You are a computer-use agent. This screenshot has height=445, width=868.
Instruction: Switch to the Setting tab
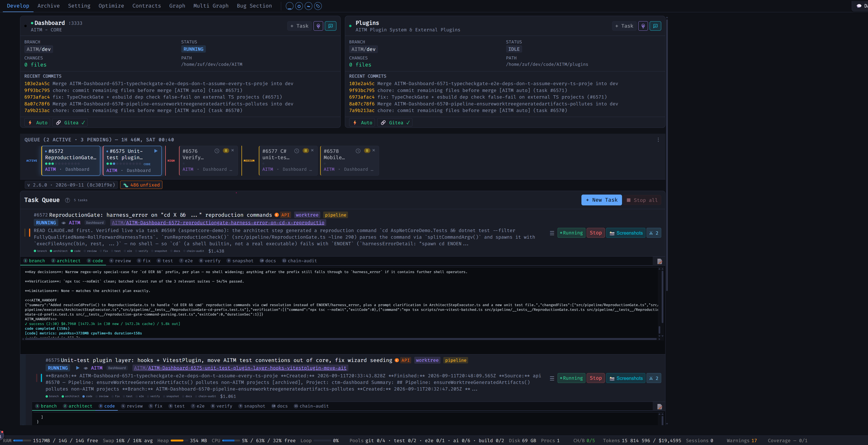coord(79,6)
